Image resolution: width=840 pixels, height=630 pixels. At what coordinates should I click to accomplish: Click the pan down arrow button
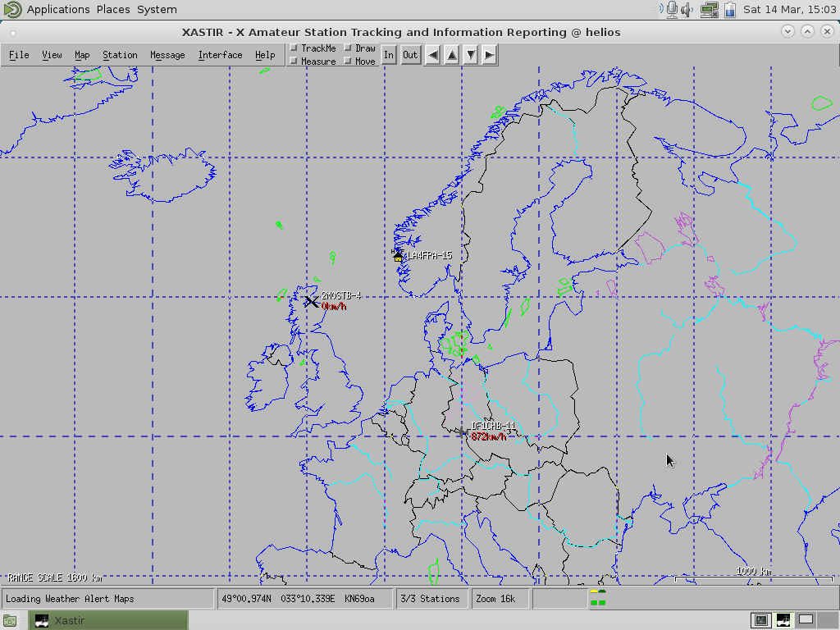coord(470,54)
